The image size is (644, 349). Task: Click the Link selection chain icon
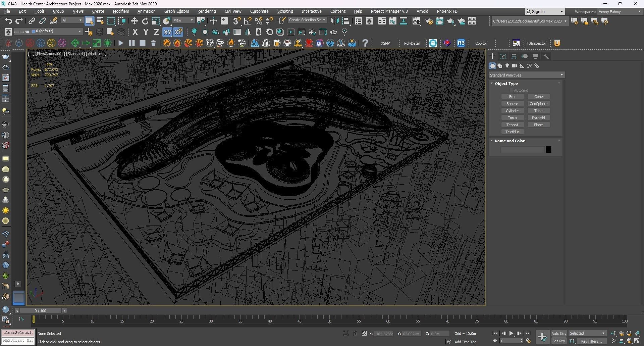click(32, 21)
